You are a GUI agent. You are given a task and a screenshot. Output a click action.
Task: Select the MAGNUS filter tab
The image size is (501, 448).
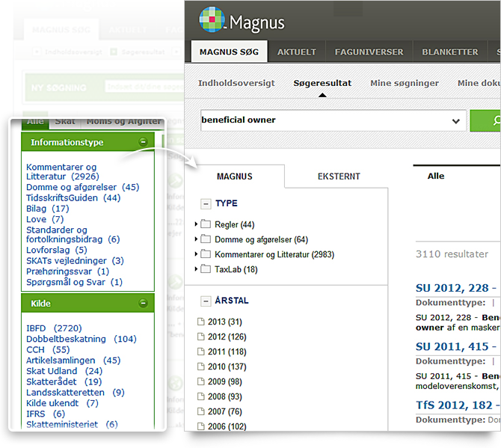coord(235,177)
